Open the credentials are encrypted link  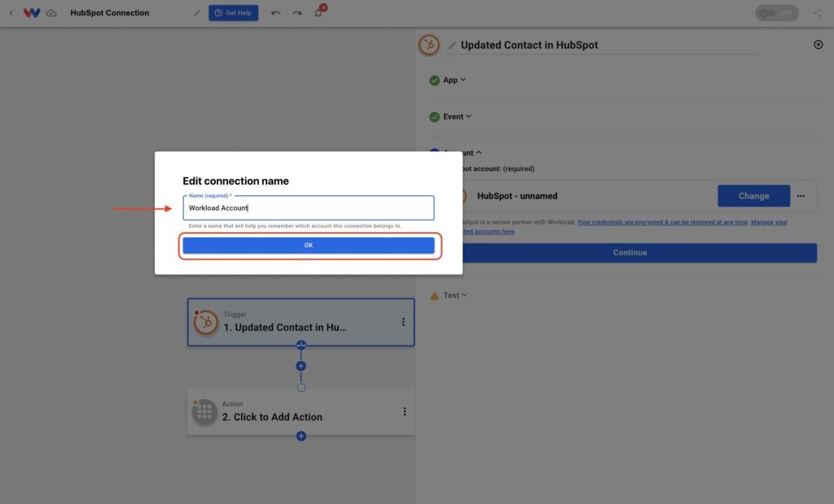pyautogui.click(x=662, y=222)
